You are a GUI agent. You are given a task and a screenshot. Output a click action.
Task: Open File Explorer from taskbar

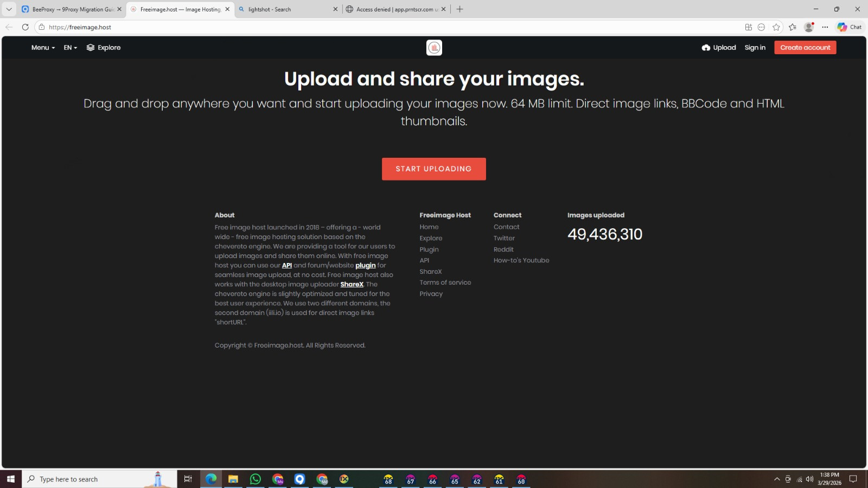(233, 479)
